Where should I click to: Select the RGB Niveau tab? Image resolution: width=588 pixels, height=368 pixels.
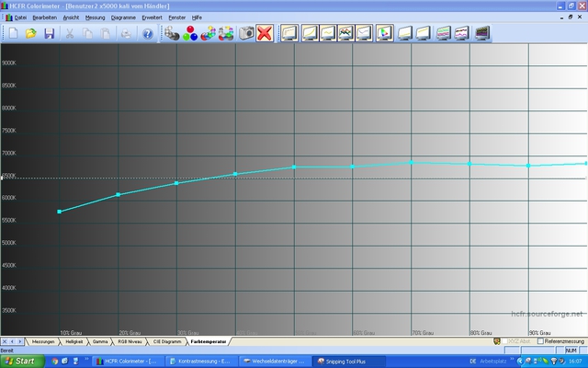(x=130, y=341)
